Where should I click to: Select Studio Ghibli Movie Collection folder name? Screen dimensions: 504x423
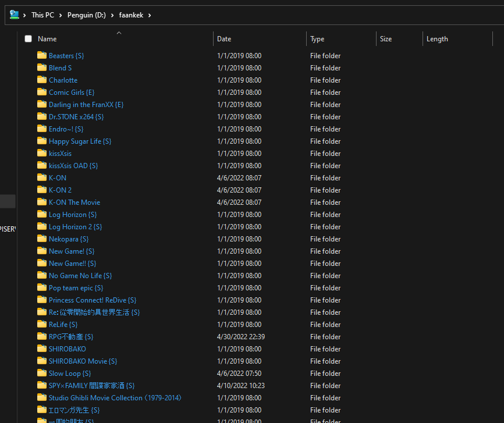[x=115, y=398]
